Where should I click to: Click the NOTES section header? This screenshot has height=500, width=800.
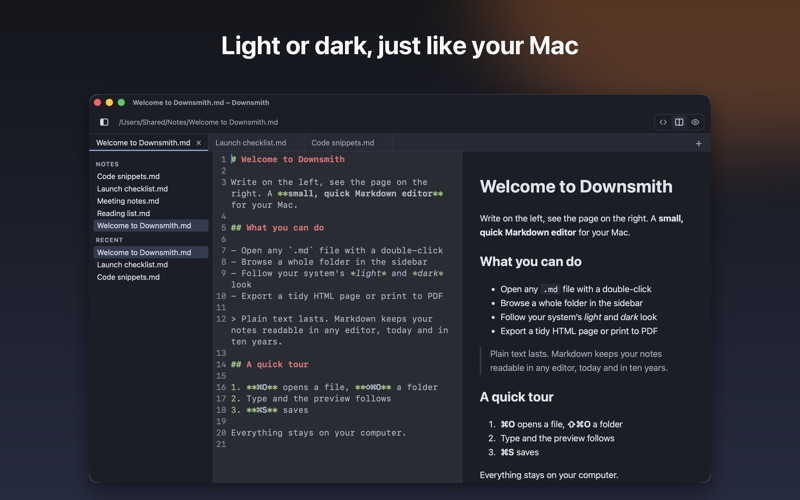point(107,164)
